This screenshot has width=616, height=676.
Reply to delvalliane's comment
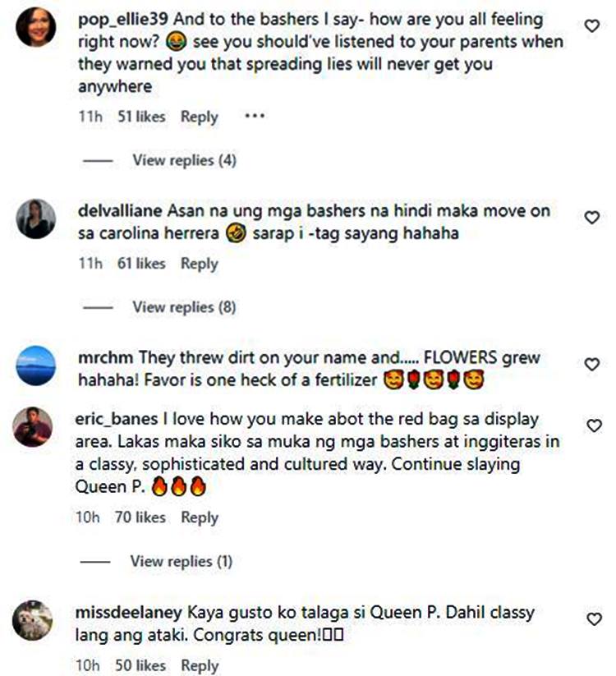pos(200,264)
